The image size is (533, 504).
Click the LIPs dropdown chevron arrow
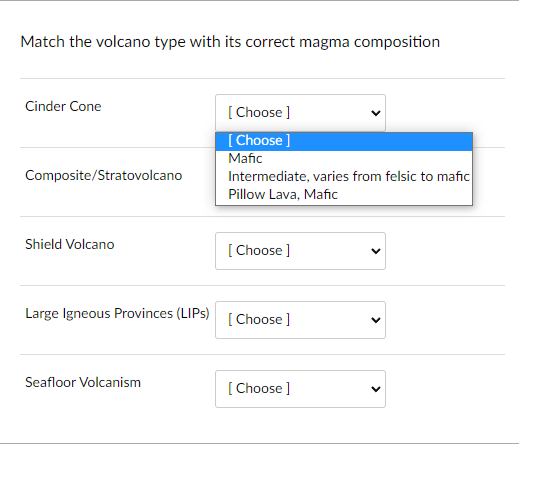point(376,320)
